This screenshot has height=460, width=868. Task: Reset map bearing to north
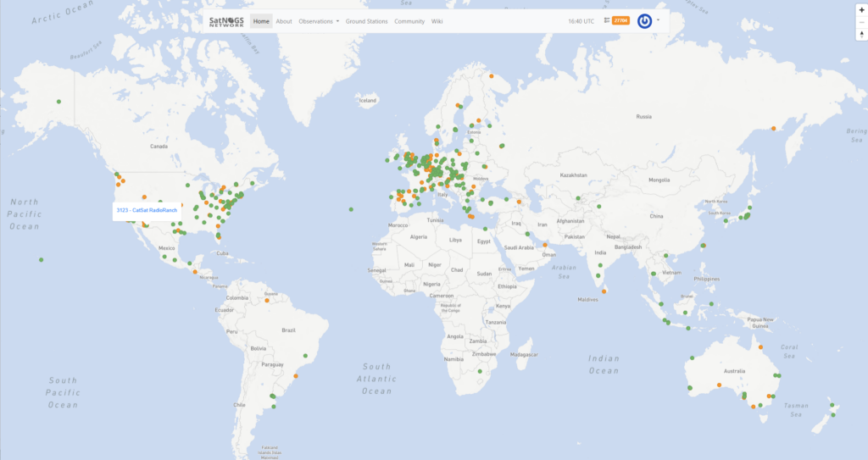tap(861, 35)
